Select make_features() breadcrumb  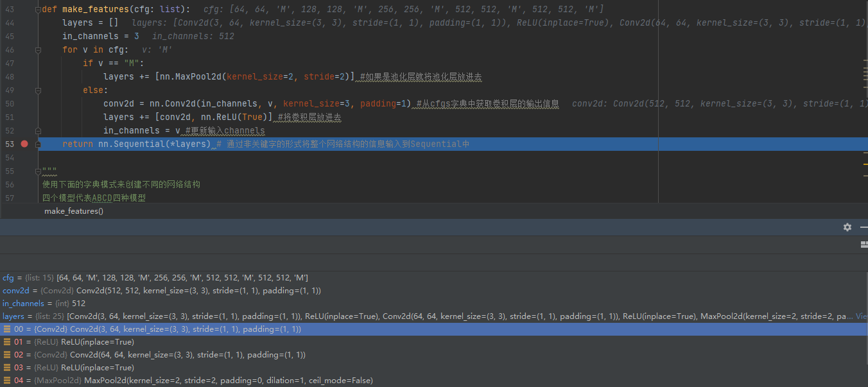click(x=74, y=211)
